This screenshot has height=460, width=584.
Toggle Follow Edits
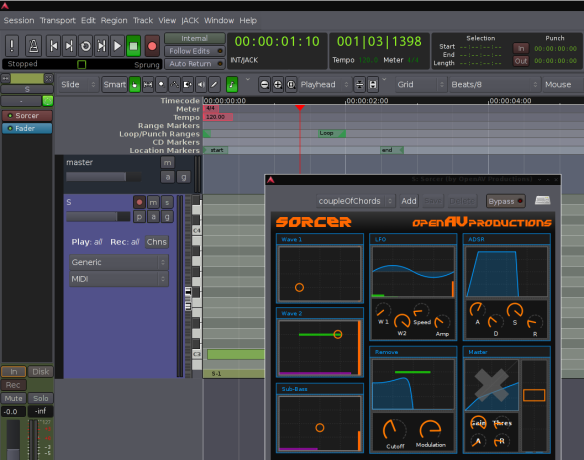(194, 51)
